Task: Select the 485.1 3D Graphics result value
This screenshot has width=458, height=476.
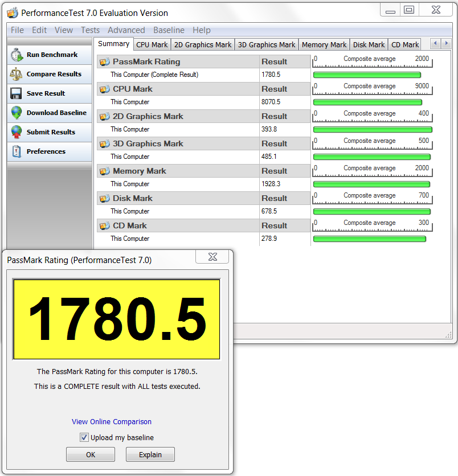Action: tap(269, 157)
